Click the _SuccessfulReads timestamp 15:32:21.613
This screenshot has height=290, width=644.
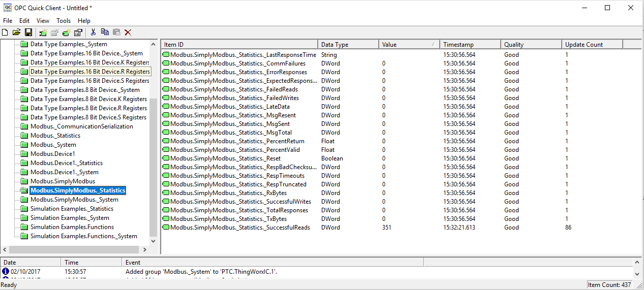tap(459, 228)
